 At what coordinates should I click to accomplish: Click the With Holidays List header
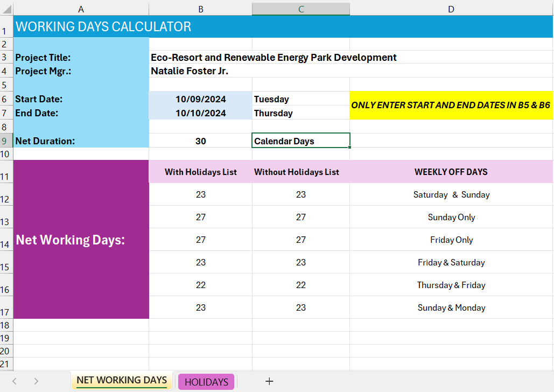pos(201,172)
